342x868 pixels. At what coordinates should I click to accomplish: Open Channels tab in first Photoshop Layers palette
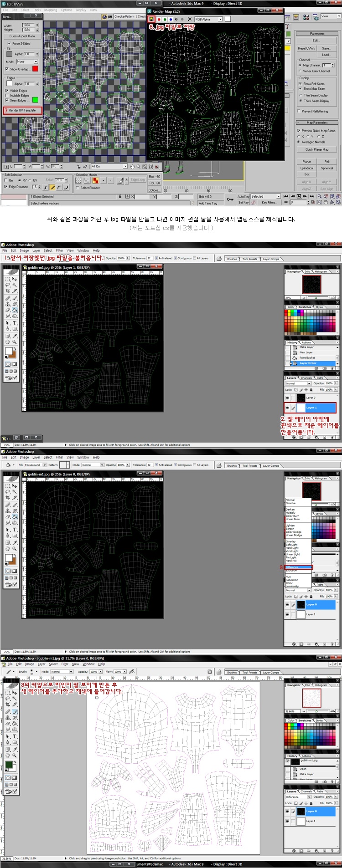tap(306, 378)
